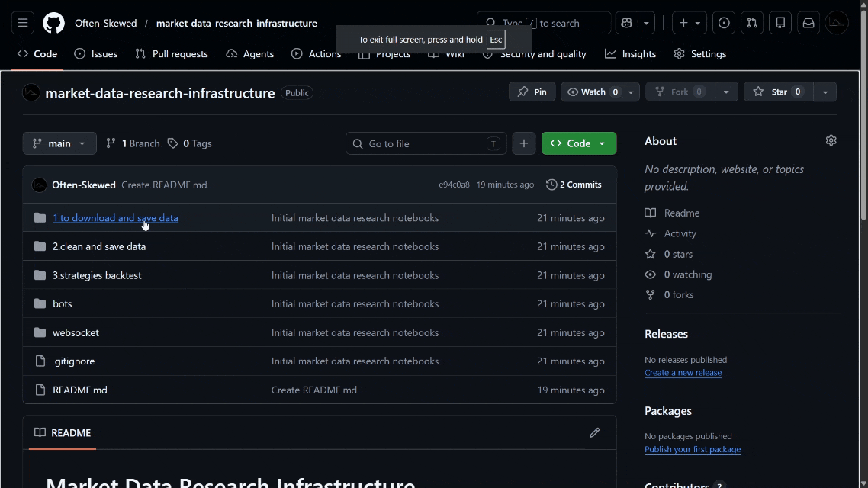Open Copilot chat icon in header
The width and height of the screenshot is (868, 488).
coord(627,23)
